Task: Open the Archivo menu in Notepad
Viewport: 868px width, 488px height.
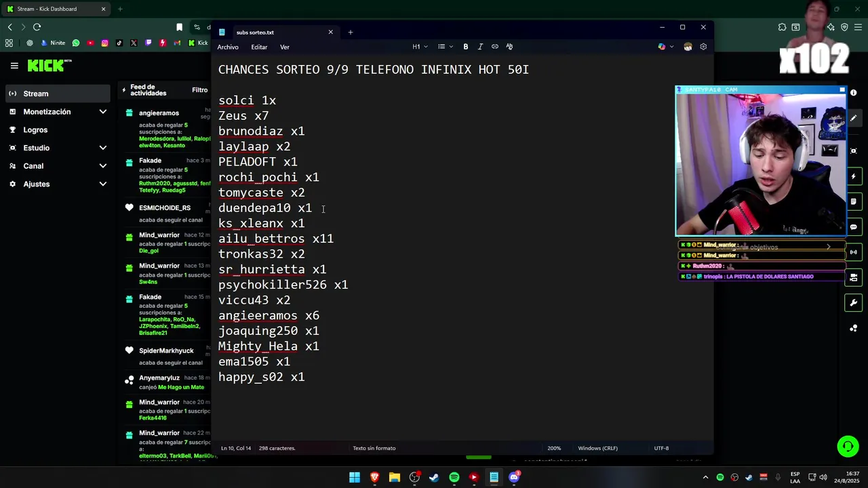Action: 228,47
